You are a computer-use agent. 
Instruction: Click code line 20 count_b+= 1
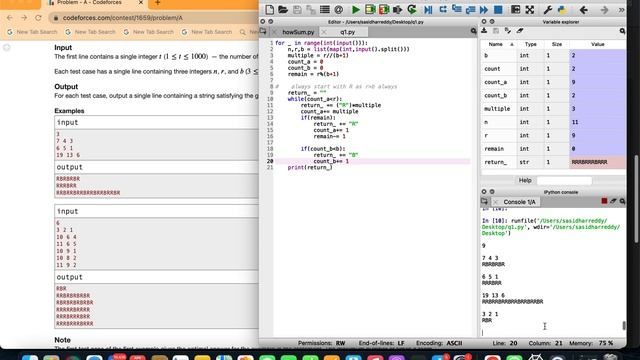(x=331, y=161)
